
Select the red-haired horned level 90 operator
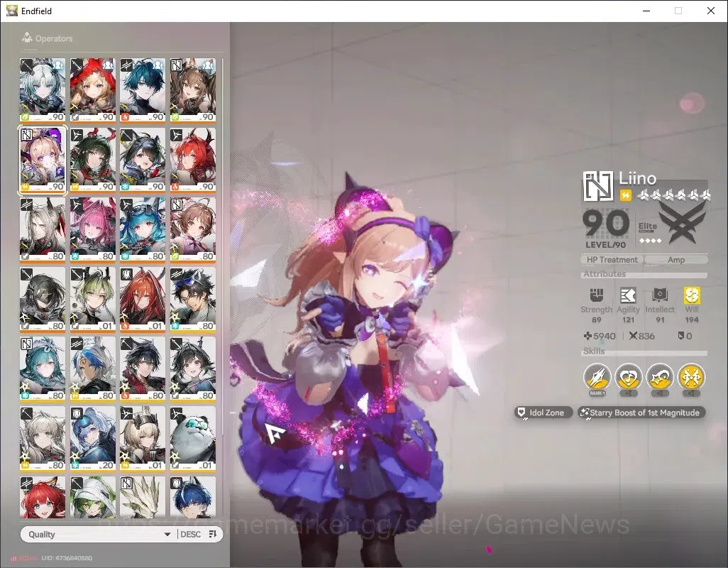(193, 159)
